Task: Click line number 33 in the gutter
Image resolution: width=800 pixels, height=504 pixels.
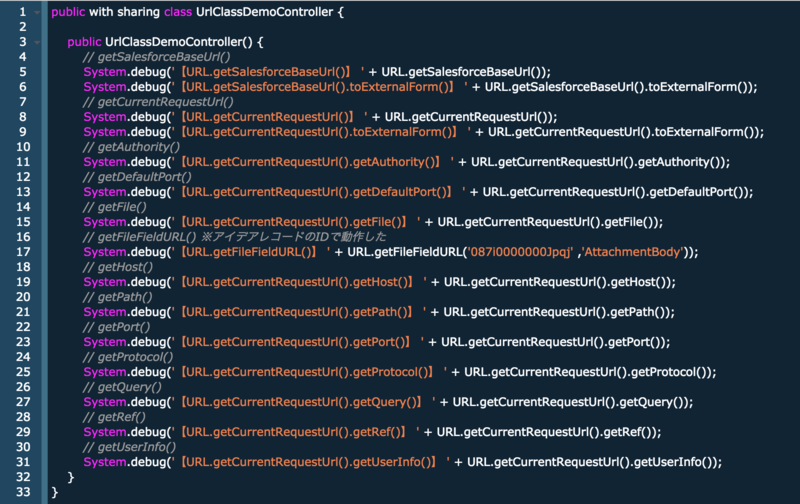Action: 23,492
